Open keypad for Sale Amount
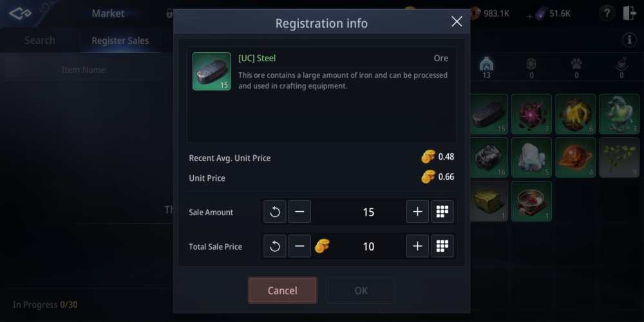 click(x=442, y=212)
